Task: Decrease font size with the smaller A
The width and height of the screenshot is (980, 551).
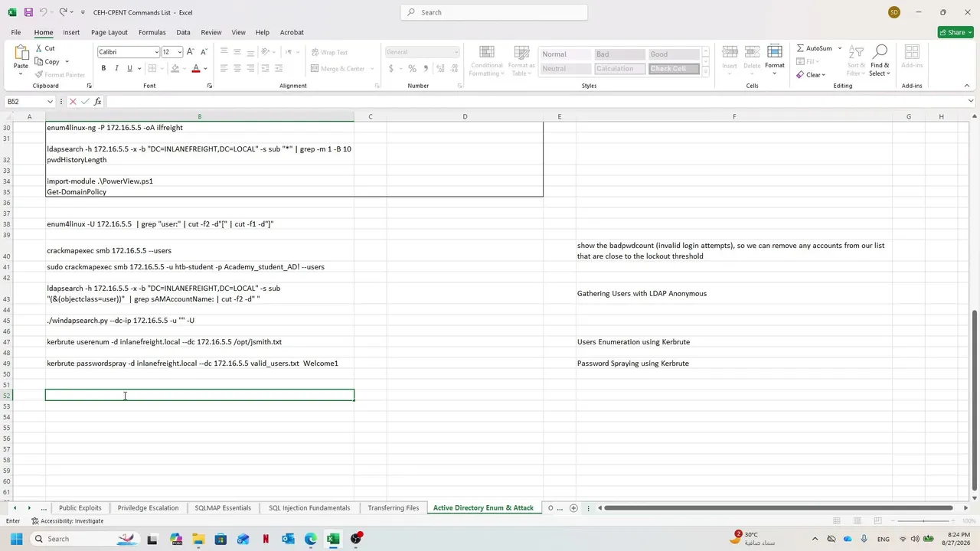Action: point(204,52)
